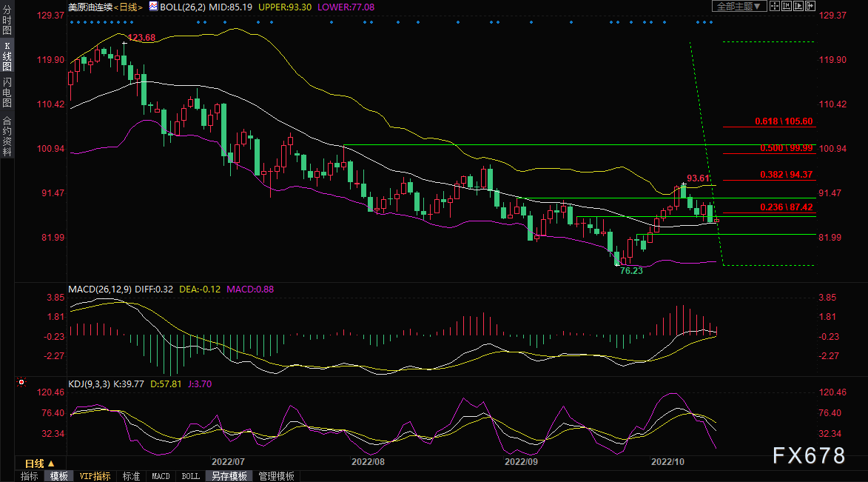The image size is (868, 482).
Task: Click the DEA:-0.12 value
Action: [199, 289]
